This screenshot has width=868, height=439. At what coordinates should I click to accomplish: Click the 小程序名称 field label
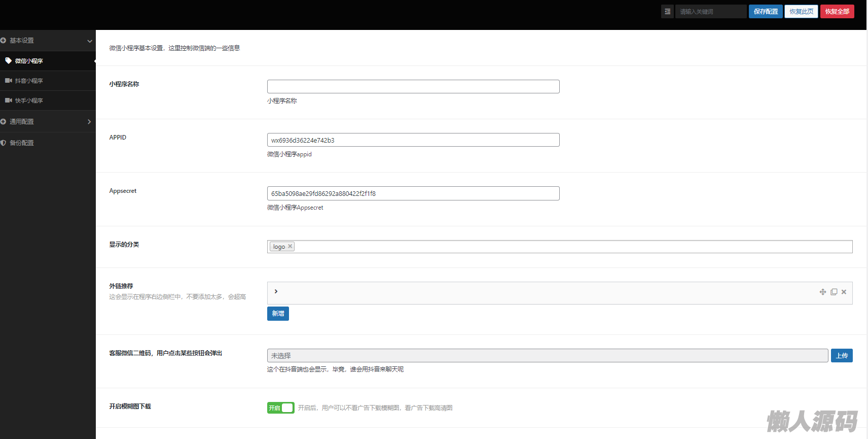point(124,84)
